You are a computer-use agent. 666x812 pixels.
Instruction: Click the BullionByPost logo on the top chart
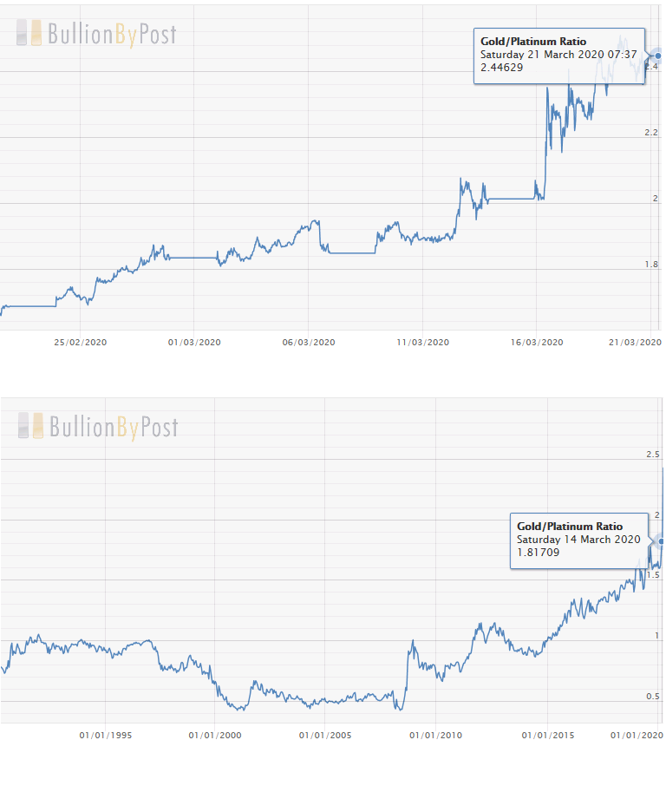click(x=96, y=34)
